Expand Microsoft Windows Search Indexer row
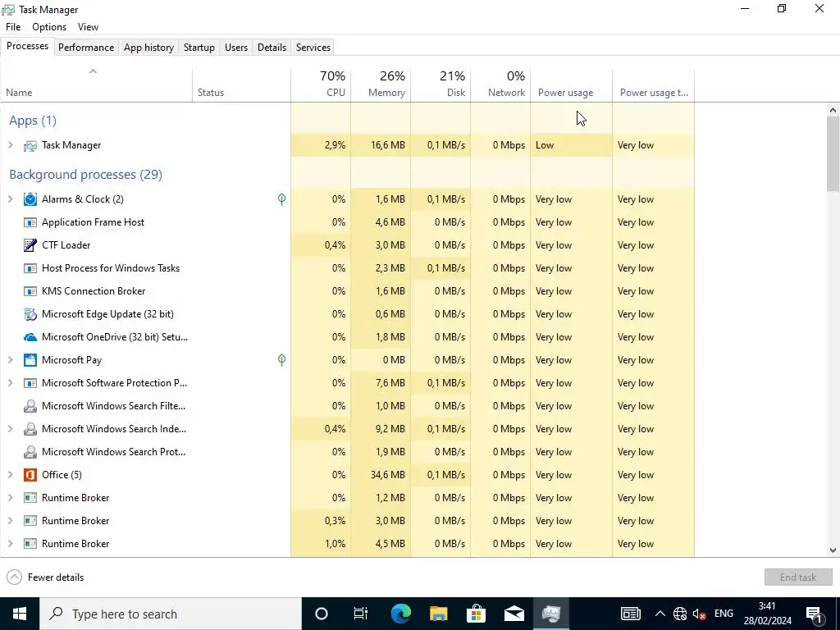The height and width of the screenshot is (630, 840). (x=10, y=429)
